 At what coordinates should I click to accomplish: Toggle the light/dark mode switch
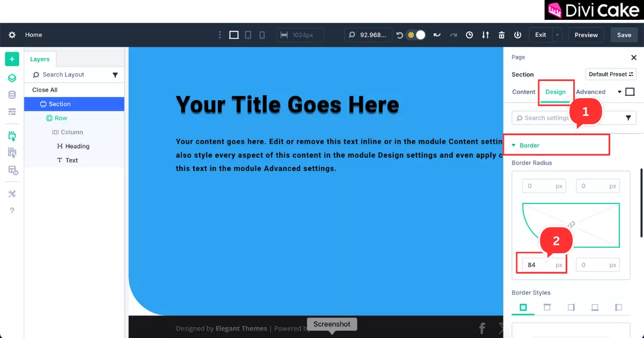tap(416, 35)
